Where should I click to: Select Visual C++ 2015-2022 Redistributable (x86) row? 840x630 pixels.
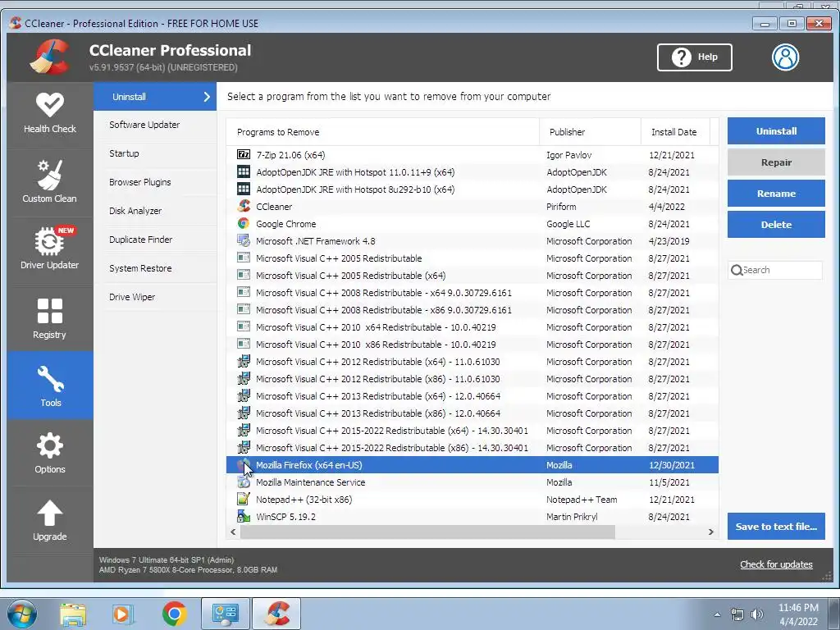click(472, 448)
